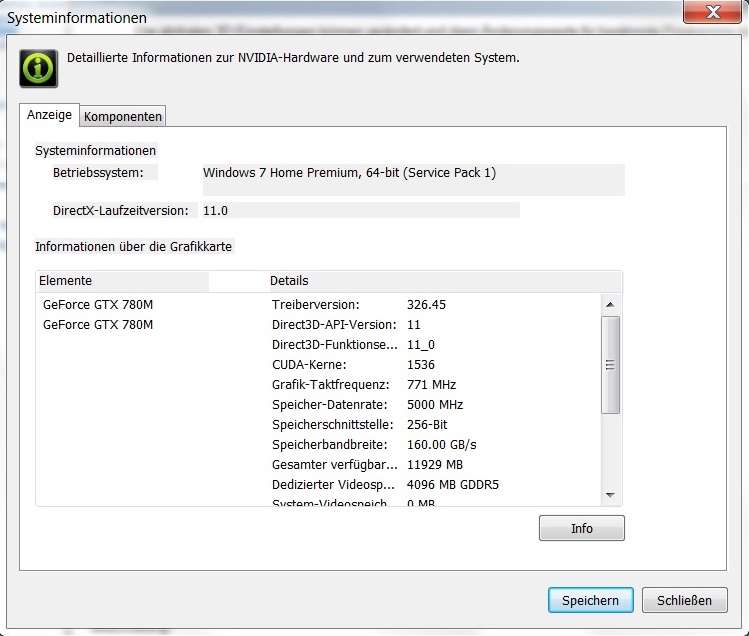Click the Informationen über die Grafikkarte heading
This screenshot has width=749, height=636.
[x=133, y=247]
